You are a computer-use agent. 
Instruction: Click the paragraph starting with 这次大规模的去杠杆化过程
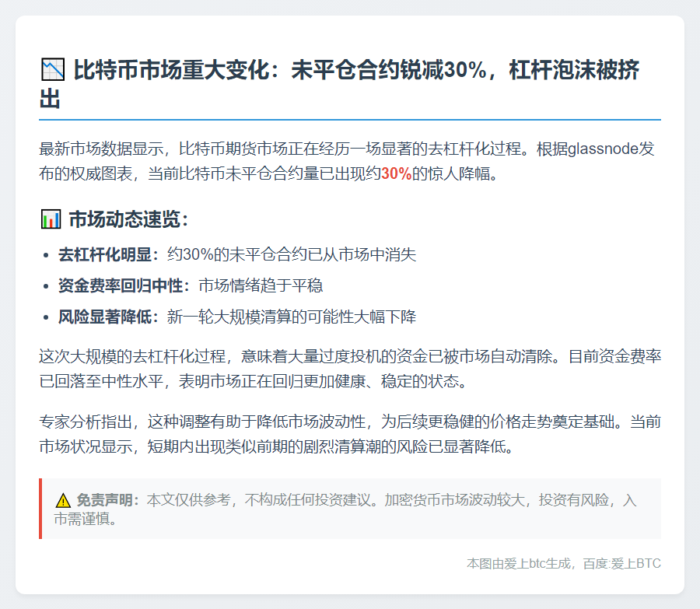point(350,369)
